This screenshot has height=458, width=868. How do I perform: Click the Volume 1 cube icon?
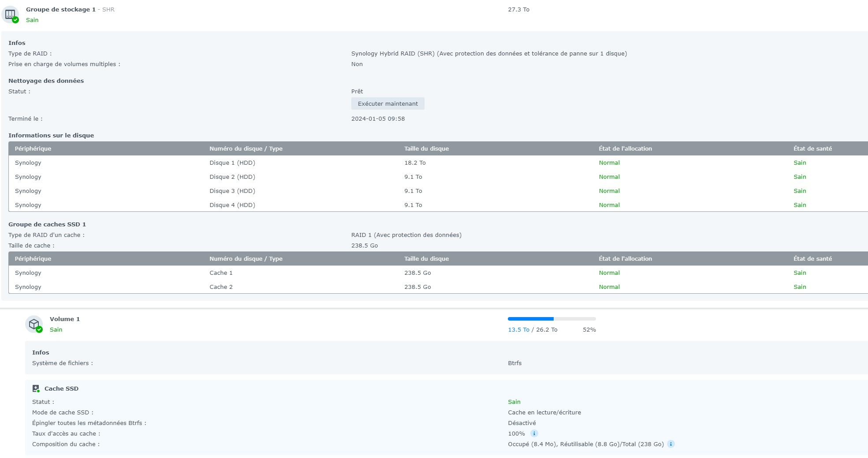tap(34, 324)
